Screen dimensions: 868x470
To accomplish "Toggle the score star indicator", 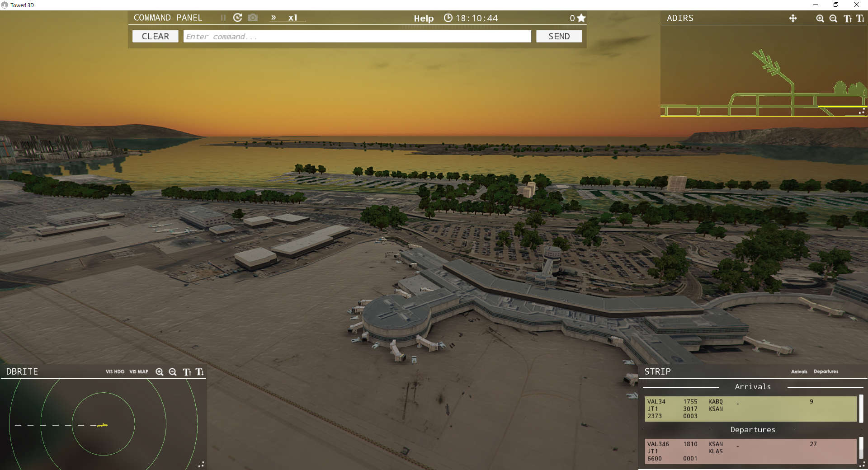I will 581,18.
